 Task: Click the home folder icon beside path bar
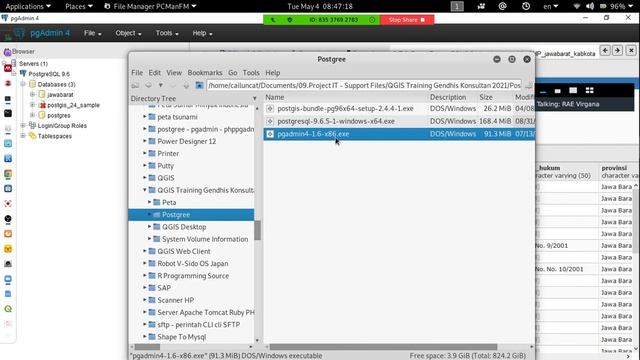point(199,85)
